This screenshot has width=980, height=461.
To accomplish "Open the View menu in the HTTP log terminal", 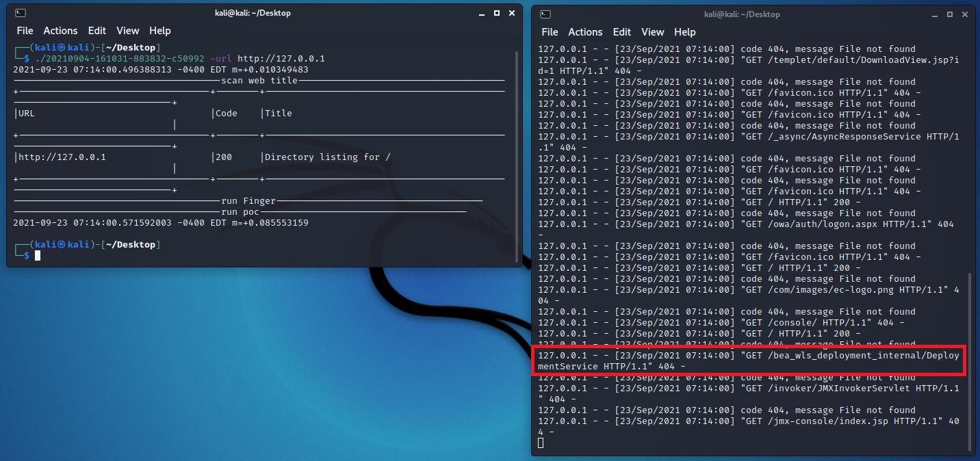I will click(x=652, y=32).
